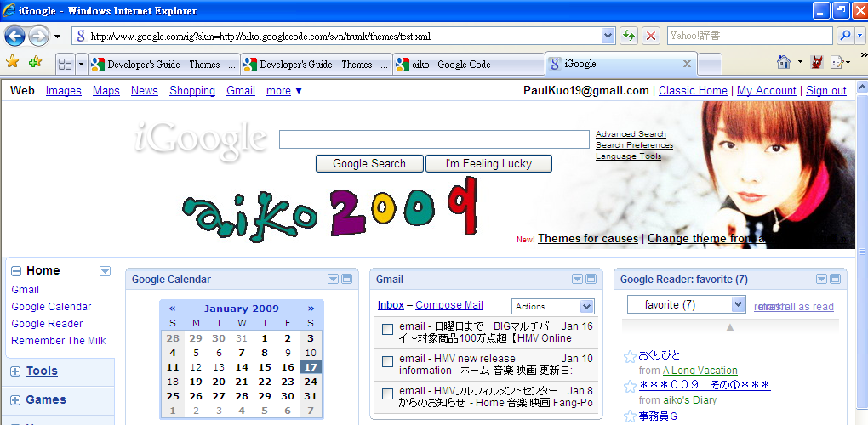The height and width of the screenshot is (425, 868).
Task: Expand the Tools section plus icon
Action: click(x=15, y=372)
